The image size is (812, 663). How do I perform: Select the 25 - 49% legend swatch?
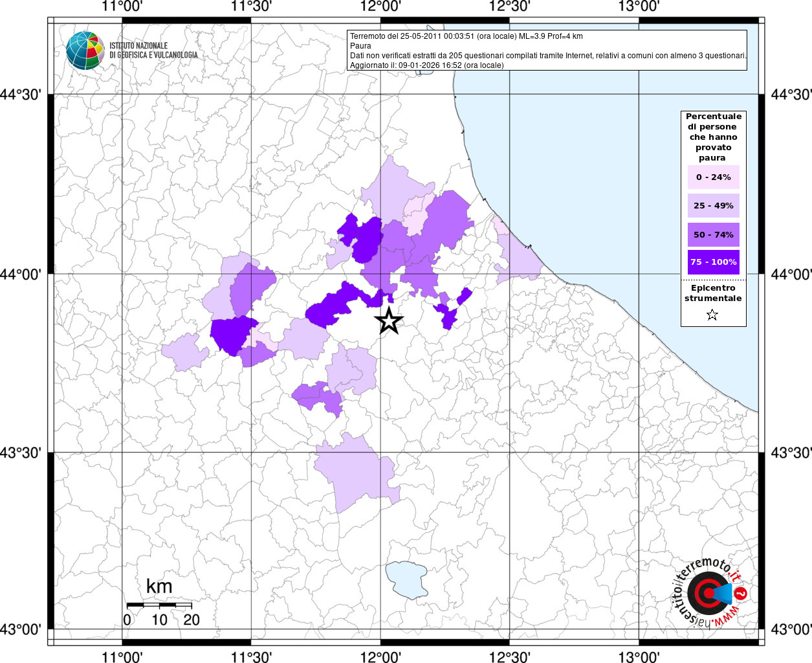tap(713, 206)
